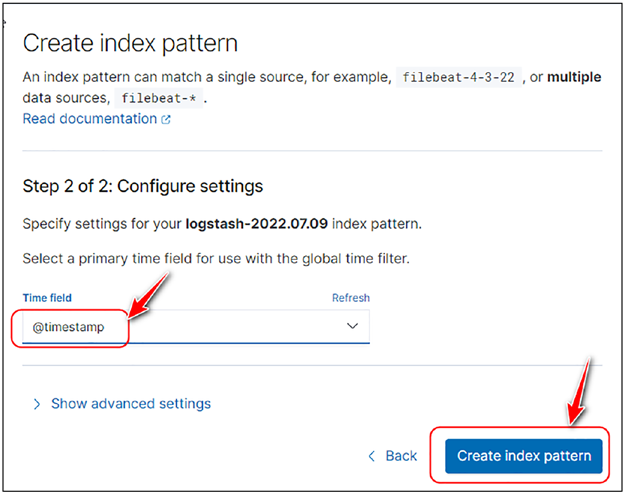Image resolution: width=625 pixels, height=494 pixels.
Task: Click the filebeat-* code example
Action: [x=159, y=98]
